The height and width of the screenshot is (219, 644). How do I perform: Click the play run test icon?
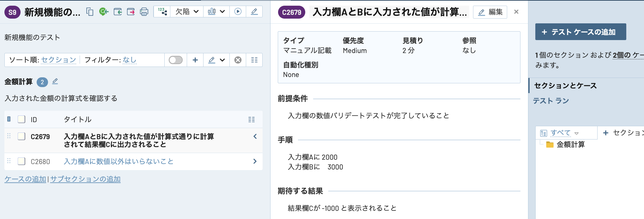click(x=238, y=12)
